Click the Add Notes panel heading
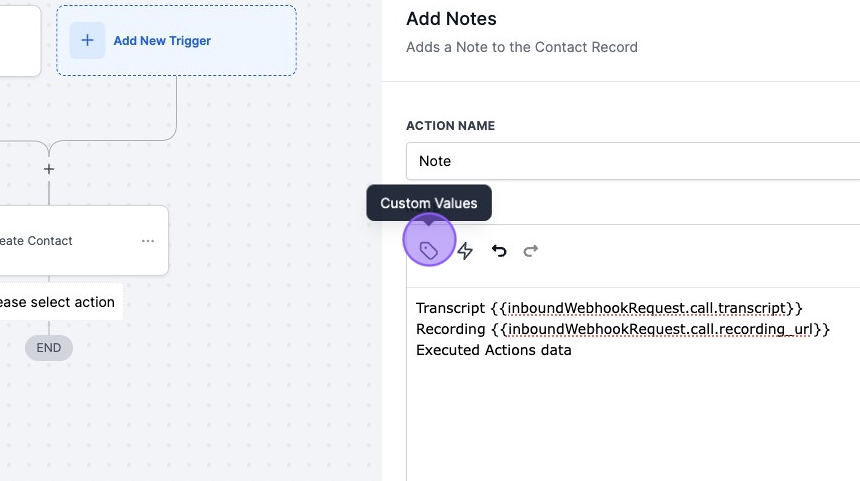The image size is (860, 481). coord(451,19)
